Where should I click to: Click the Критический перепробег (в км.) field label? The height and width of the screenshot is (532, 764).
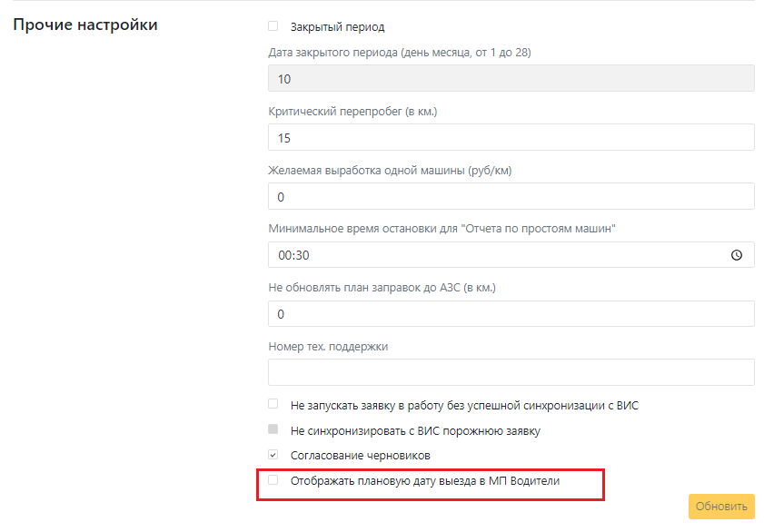(x=352, y=112)
